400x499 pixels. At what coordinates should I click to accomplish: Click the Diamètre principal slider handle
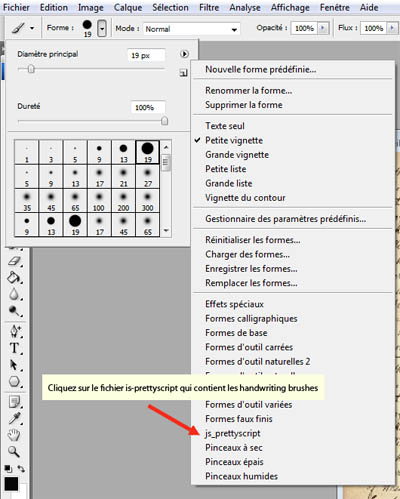(x=31, y=69)
